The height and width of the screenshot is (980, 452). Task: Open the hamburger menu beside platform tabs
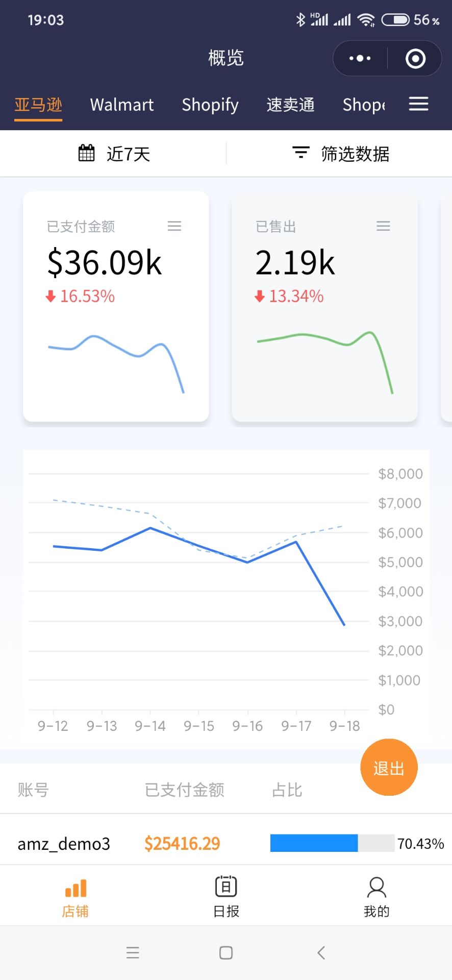(418, 104)
